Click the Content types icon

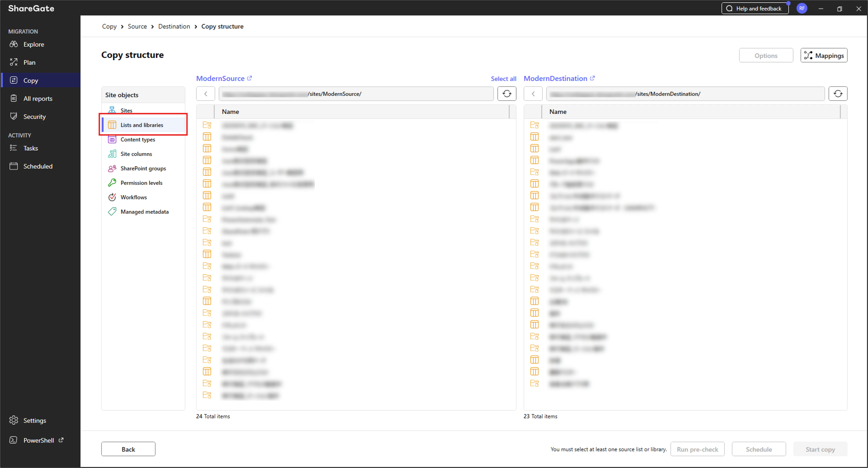click(112, 140)
